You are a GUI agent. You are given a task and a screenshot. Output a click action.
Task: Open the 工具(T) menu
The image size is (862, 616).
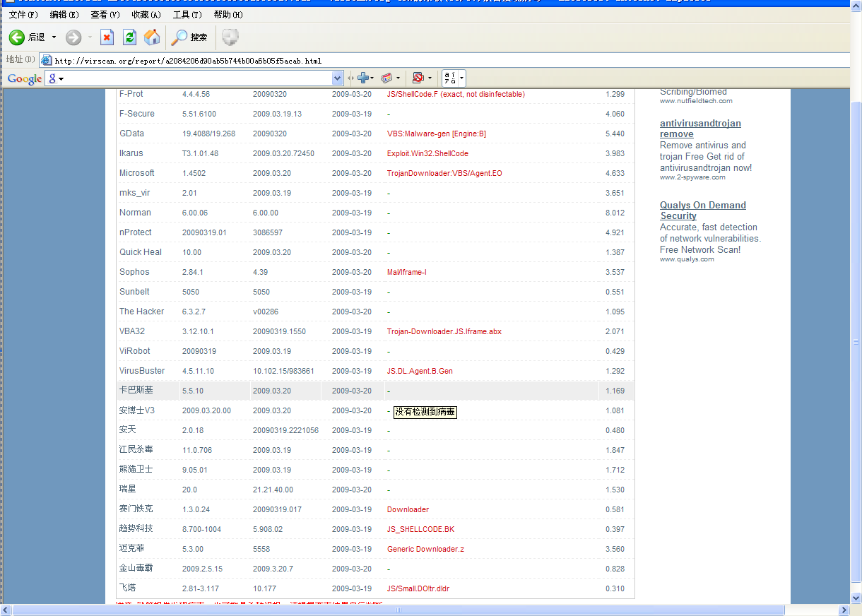coord(187,15)
